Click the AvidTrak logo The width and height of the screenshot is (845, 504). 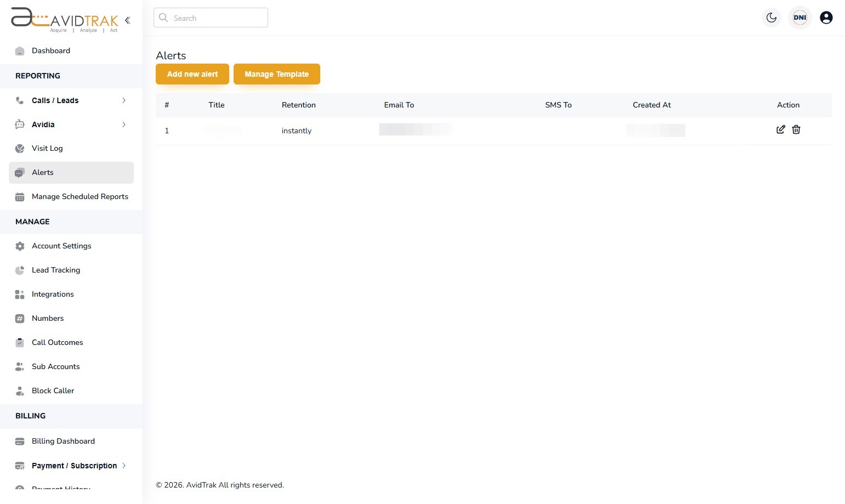(65, 19)
